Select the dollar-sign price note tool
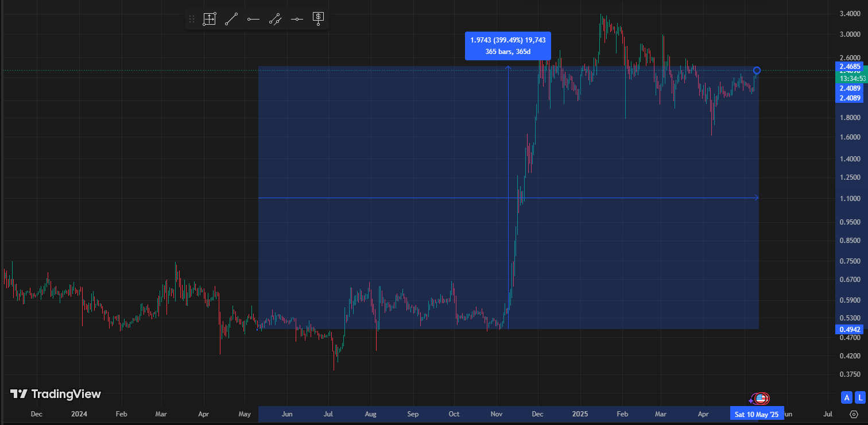The width and height of the screenshot is (868, 425). 318,19
